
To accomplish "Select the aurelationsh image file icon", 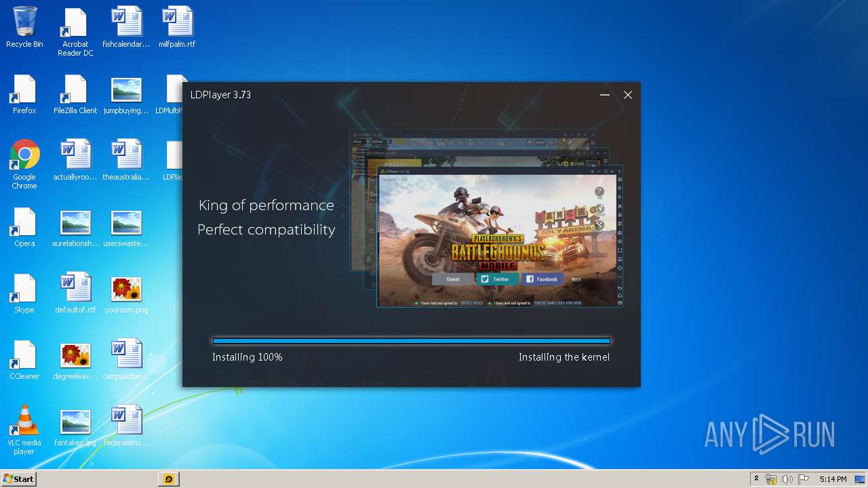I will pyautogui.click(x=75, y=227).
